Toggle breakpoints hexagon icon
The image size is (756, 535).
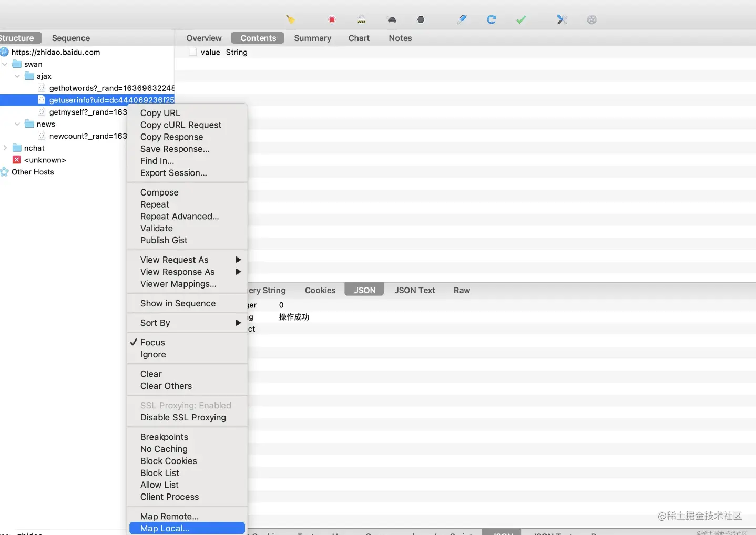[421, 19]
